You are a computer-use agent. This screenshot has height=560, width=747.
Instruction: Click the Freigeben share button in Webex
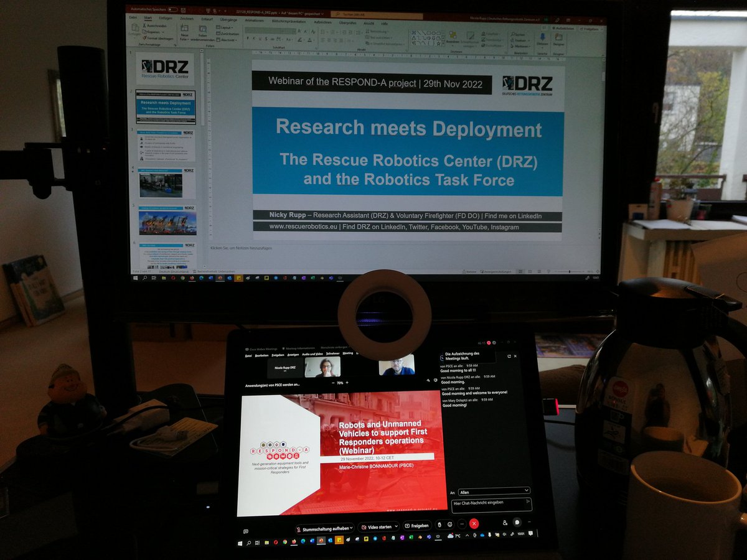coord(417,526)
